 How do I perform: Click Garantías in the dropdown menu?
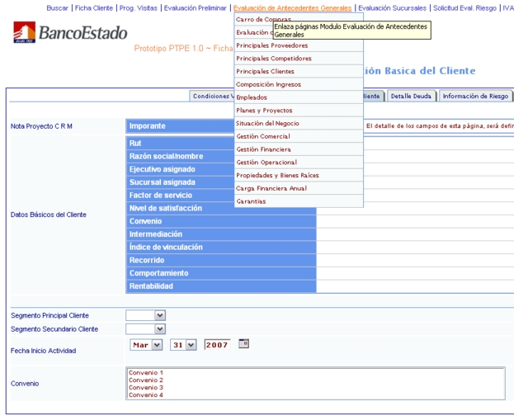tap(251, 201)
